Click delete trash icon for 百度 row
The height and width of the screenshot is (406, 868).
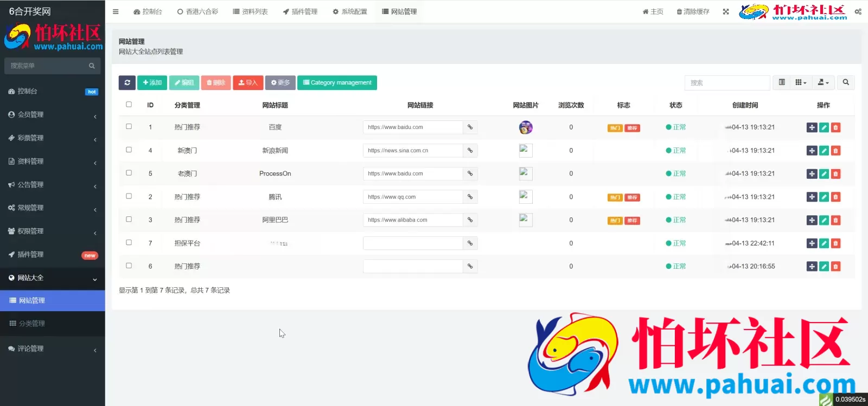pyautogui.click(x=835, y=127)
